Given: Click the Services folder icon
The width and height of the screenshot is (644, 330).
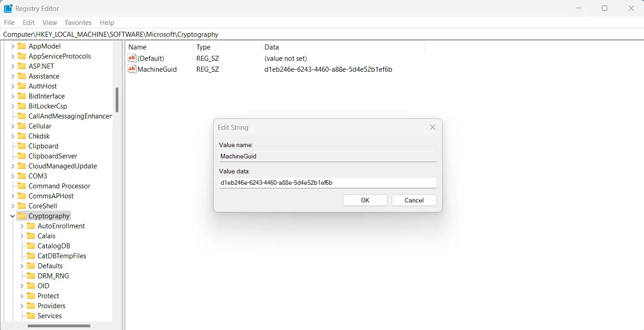Looking at the screenshot, I should 31,315.
